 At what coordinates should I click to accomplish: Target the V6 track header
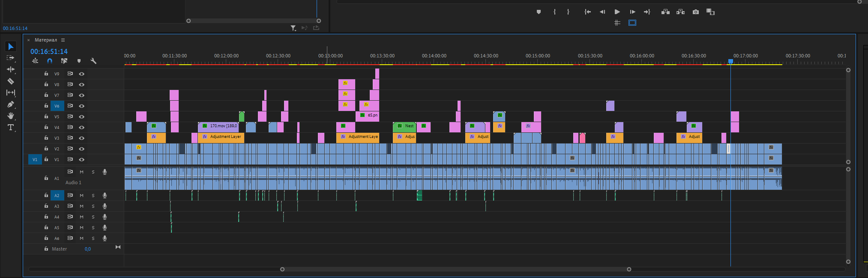(x=57, y=106)
